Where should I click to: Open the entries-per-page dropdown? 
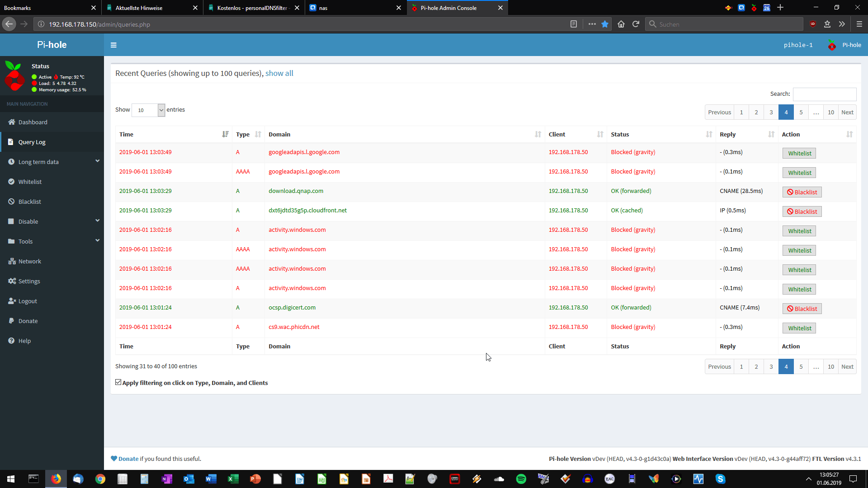click(x=148, y=110)
